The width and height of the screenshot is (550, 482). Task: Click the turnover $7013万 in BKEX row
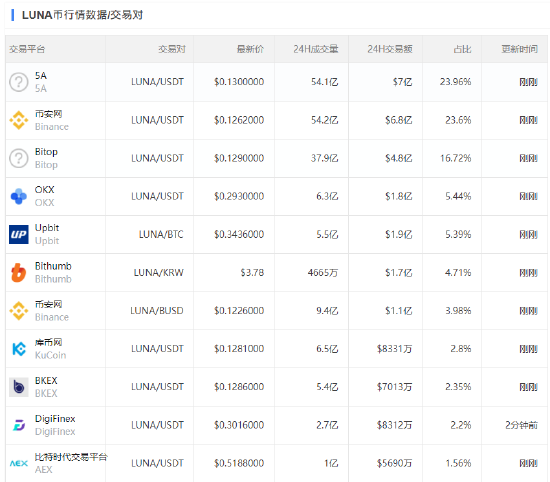point(394,387)
